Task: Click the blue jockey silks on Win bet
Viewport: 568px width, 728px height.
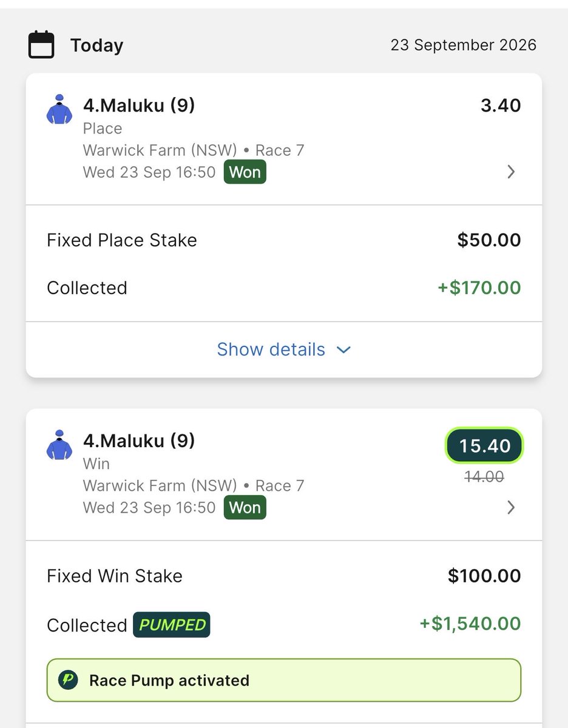Action: tap(59, 445)
